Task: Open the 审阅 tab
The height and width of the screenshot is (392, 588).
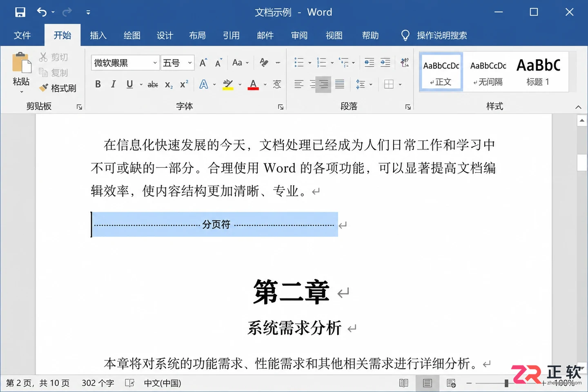Action: click(299, 36)
